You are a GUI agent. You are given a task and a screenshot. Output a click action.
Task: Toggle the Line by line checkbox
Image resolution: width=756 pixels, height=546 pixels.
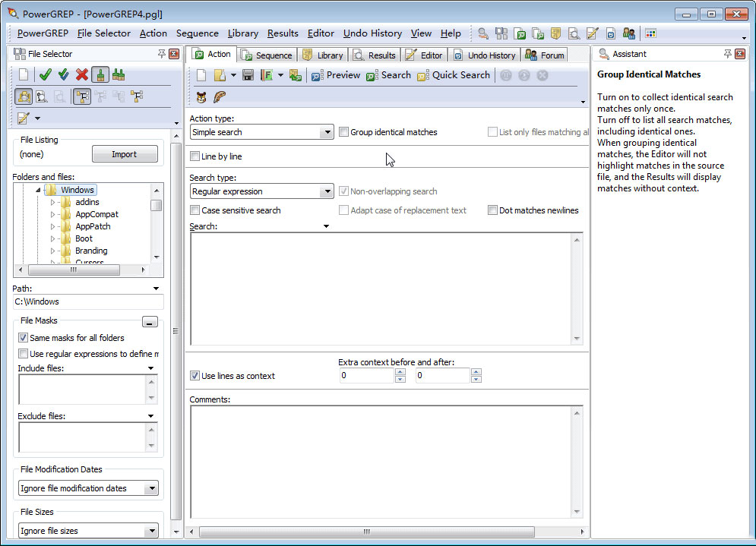coord(195,156)
